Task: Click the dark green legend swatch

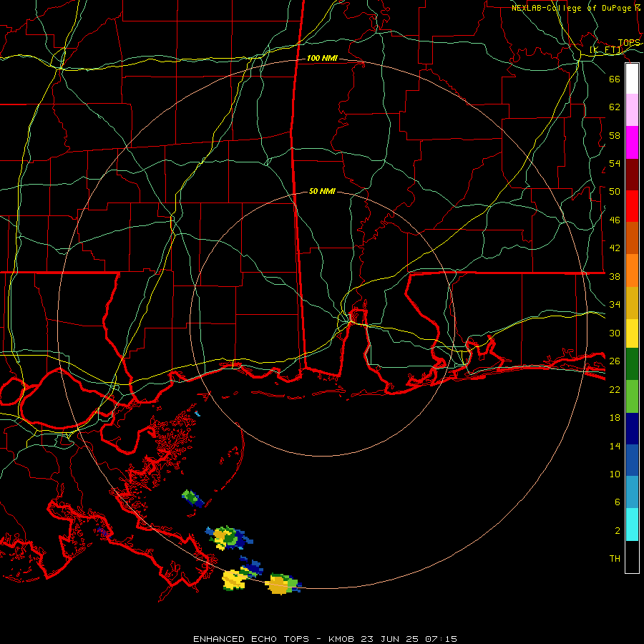Action: tap(632, 364)
